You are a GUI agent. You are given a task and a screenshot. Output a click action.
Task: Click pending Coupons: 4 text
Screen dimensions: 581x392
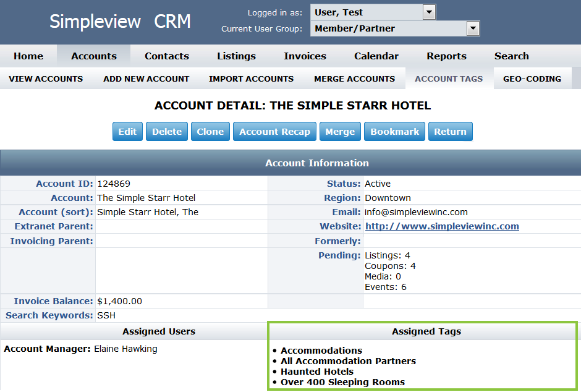pos(390,266)
